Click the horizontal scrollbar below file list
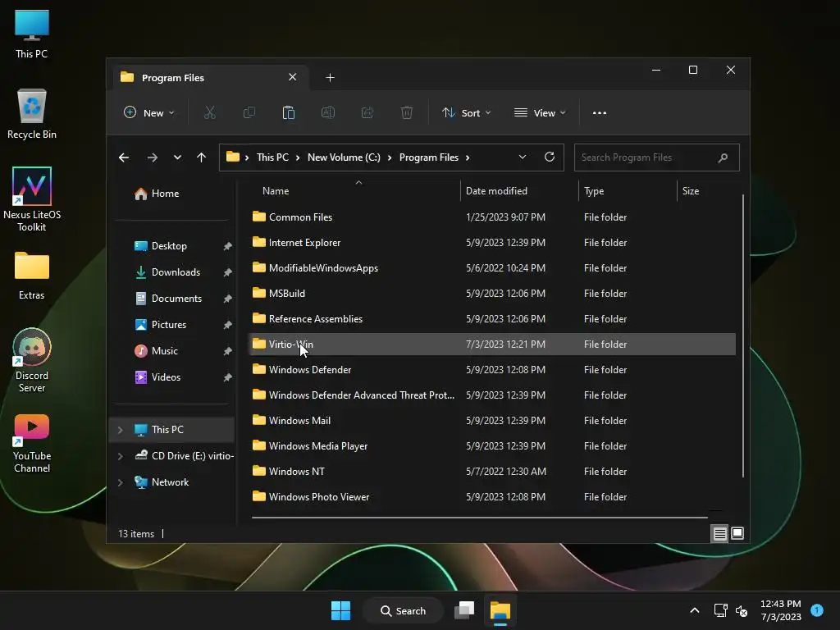This screenshot has width=840, height=630. [x=479, y=518]
